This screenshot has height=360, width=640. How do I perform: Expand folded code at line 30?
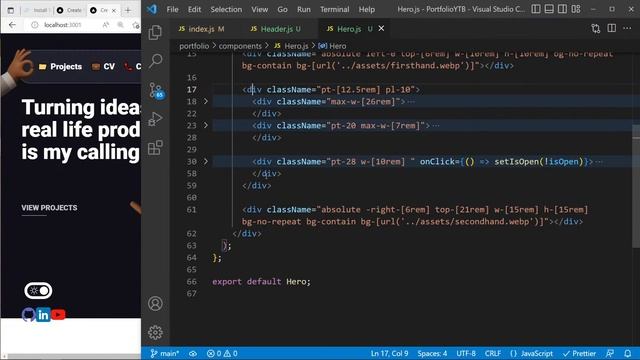[206, 162]
